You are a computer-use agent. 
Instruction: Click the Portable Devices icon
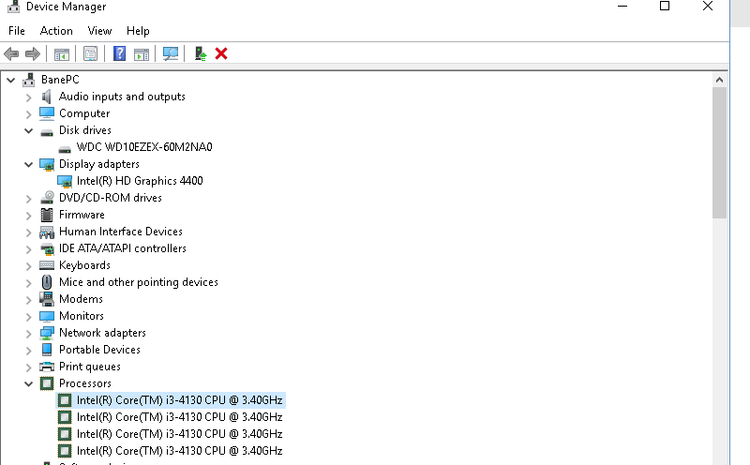pyautogui.click(x=46, y=350)
